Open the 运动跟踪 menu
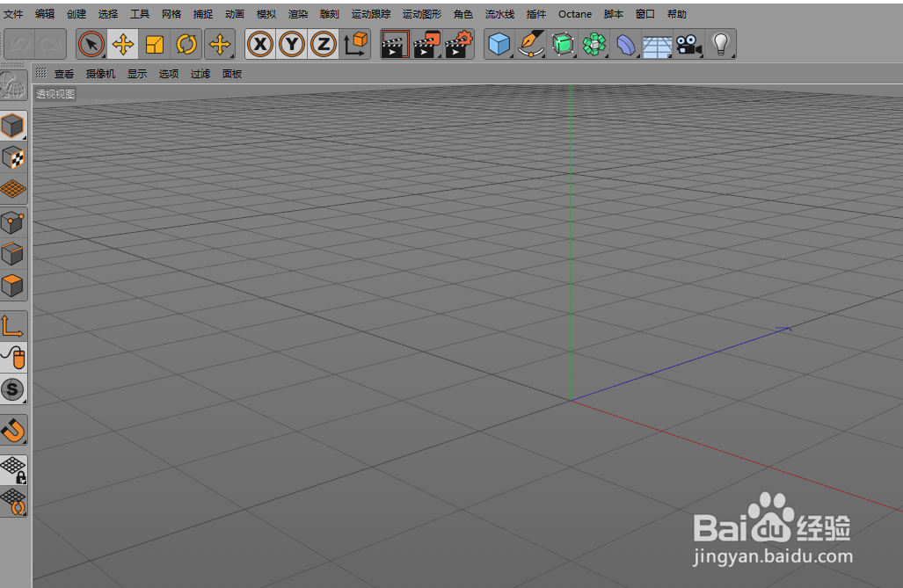903x588 pixels. point(371,14)
